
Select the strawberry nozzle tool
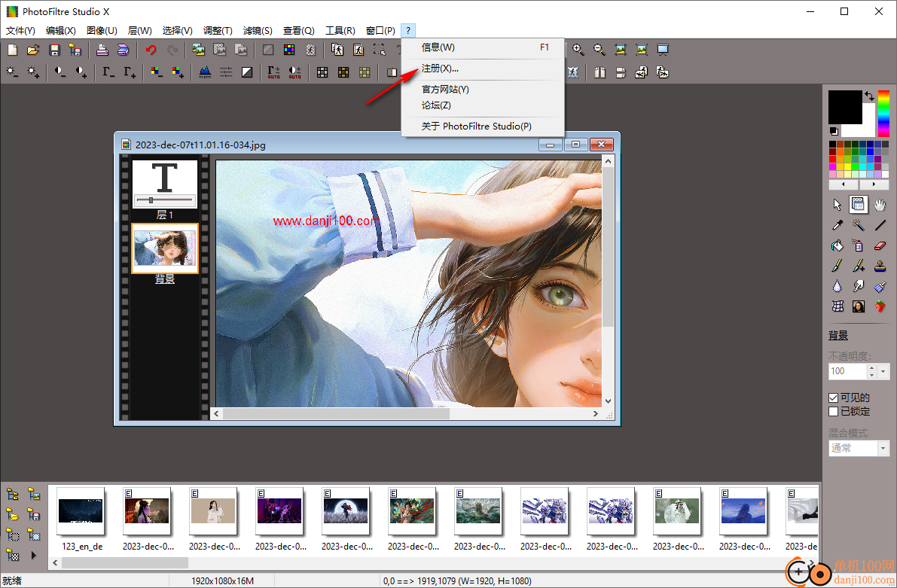(880, 306)
